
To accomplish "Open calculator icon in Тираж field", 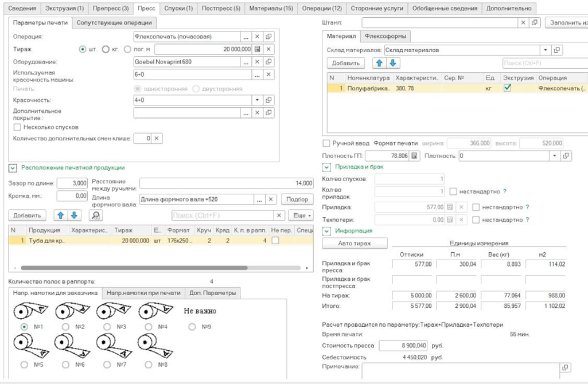I will click(258, 49).
